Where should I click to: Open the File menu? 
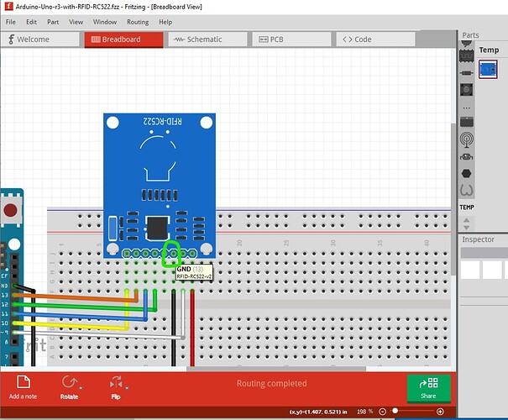pos(10,22)
